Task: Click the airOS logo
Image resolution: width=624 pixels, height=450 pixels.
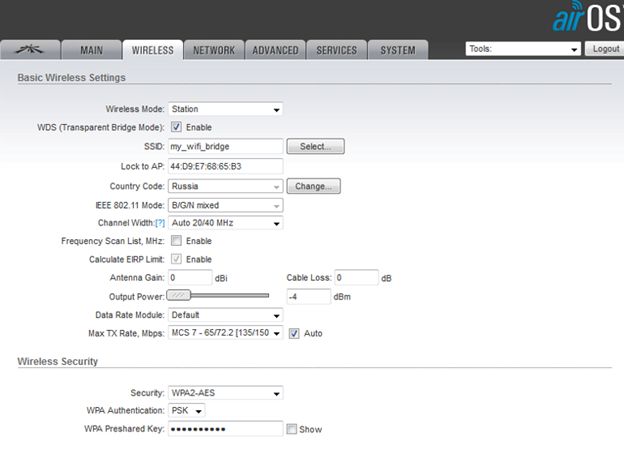Action: (x=587, y=18)
